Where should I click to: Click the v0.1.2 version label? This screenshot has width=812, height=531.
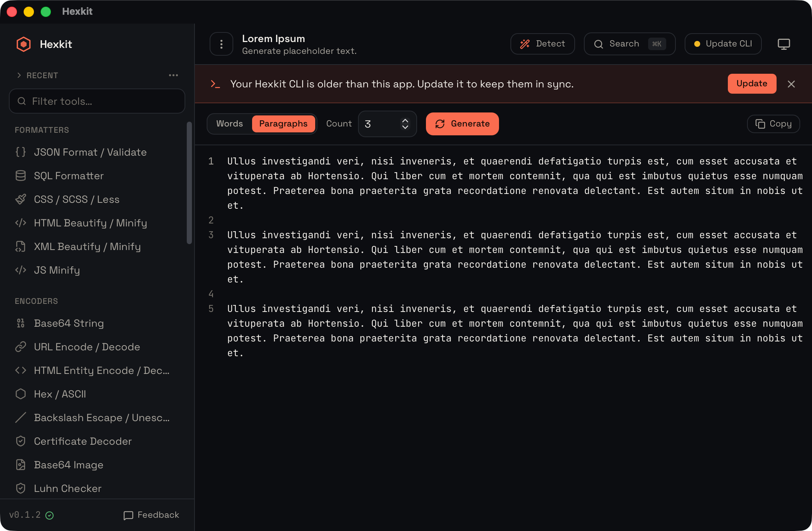(x=25, y=515)
